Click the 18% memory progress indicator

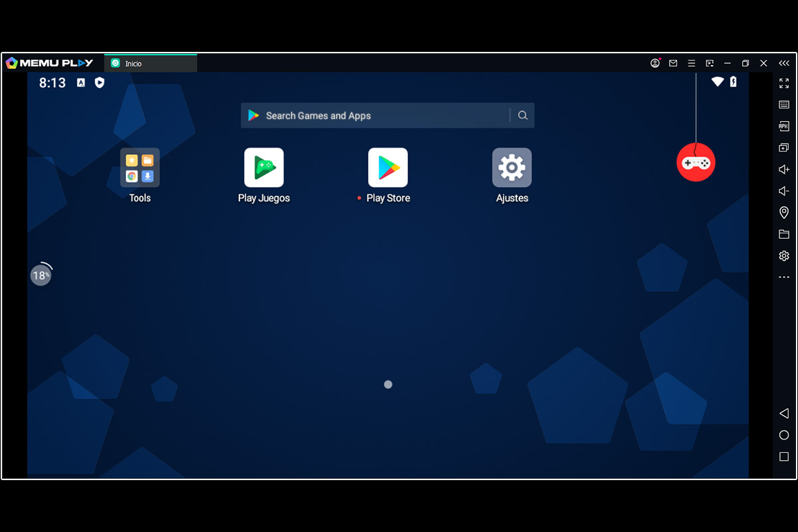click(x=41, y=275)
